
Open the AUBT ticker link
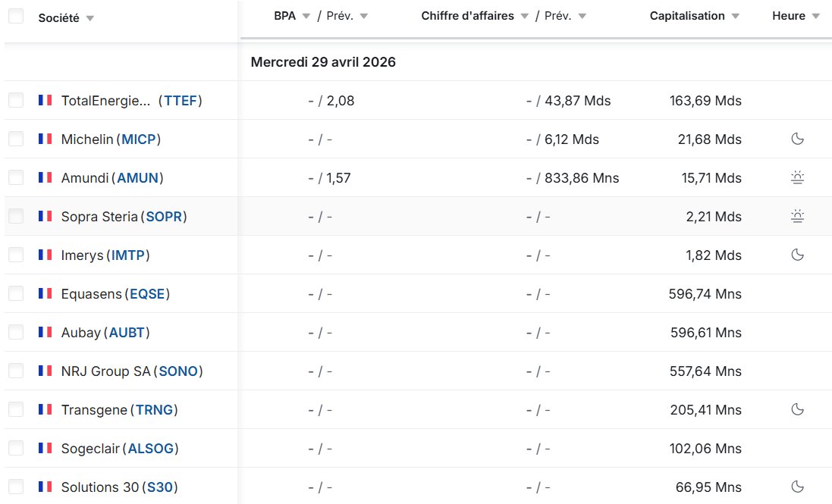(x=127, y=333)
